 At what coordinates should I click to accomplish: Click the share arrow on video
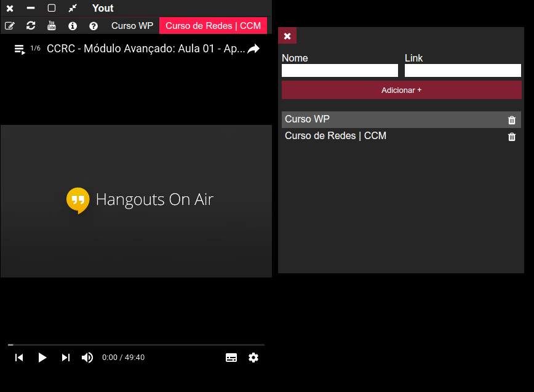(253, 49)
